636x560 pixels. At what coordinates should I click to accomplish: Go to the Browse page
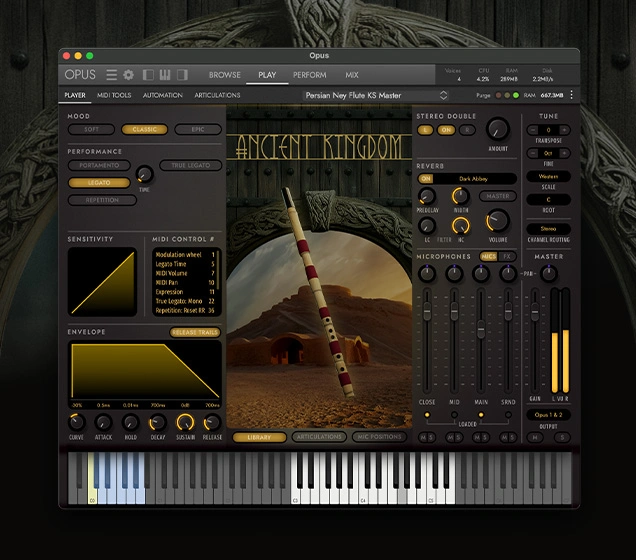(x=225, y=75)
